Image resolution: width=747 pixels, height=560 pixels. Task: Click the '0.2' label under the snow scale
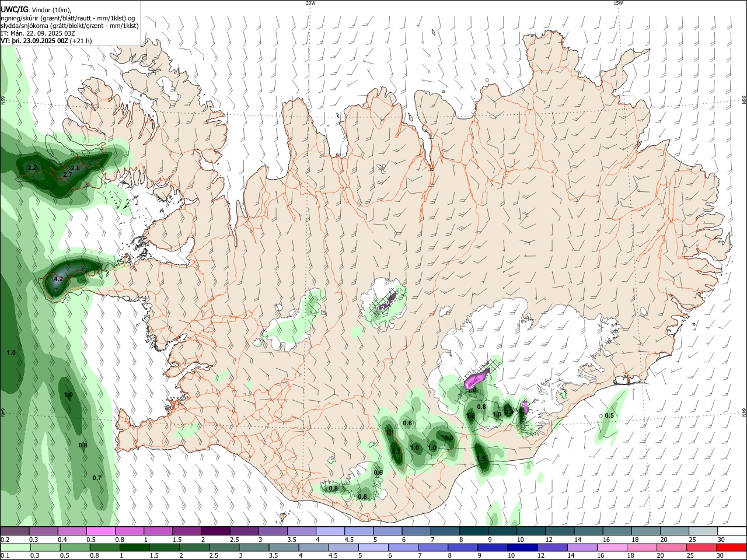4,540
